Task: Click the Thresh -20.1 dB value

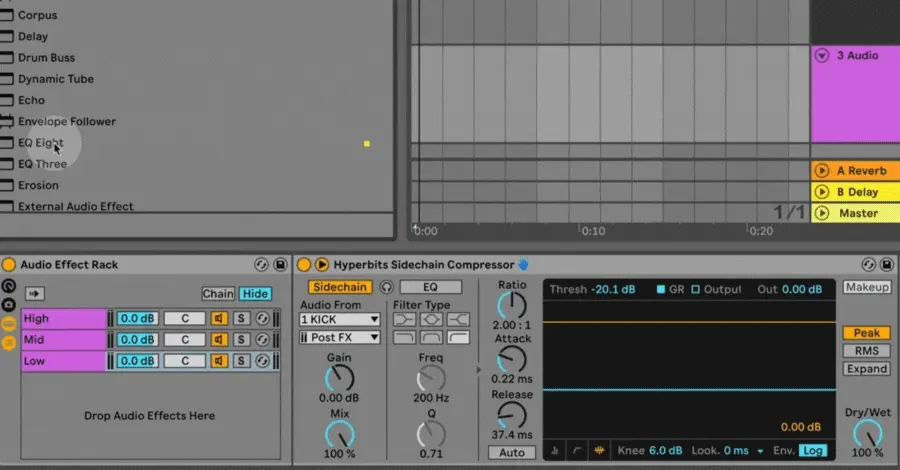Action: (x=613, y=289)
